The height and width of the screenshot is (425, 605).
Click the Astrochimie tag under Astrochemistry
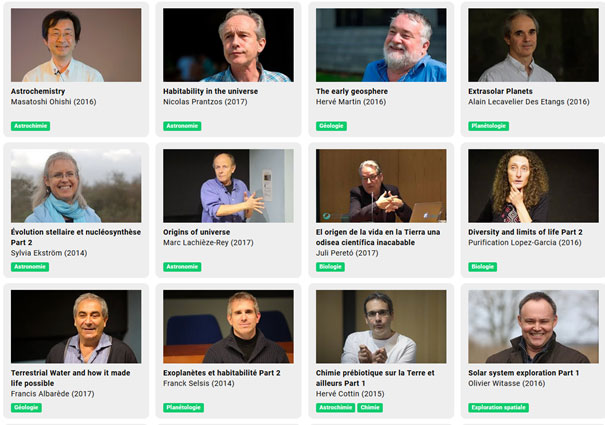coord(30,126)
